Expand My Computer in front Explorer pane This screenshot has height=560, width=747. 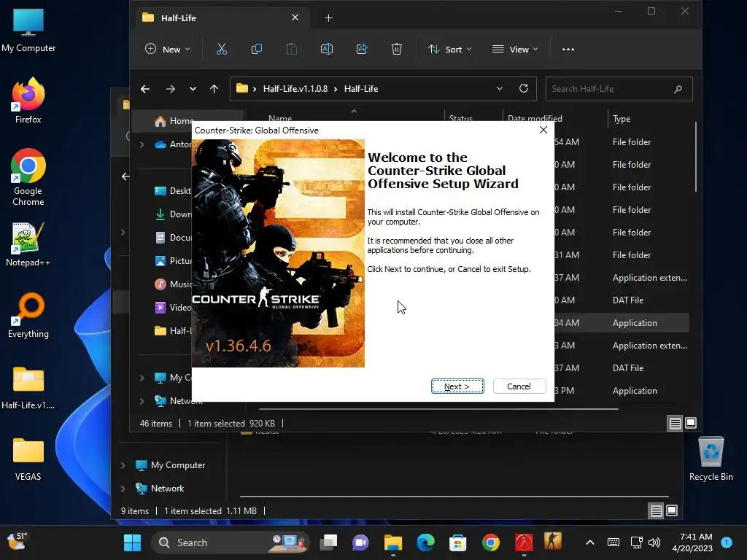coord(142,378)
